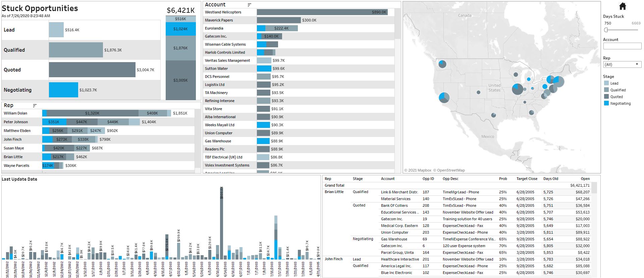The height and width of the screenshot is (278, 644).
Task: Select Gas Warehouse row in opportunity table
Action: [394, 239]
